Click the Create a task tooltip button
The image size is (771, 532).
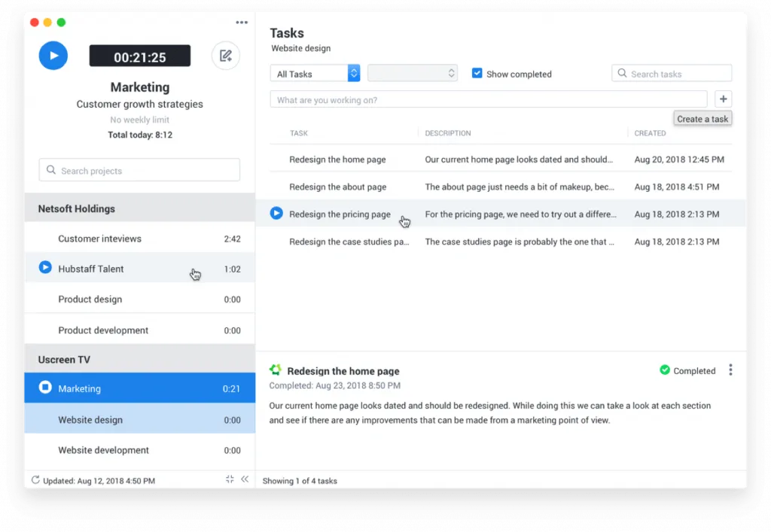(702, 119)
